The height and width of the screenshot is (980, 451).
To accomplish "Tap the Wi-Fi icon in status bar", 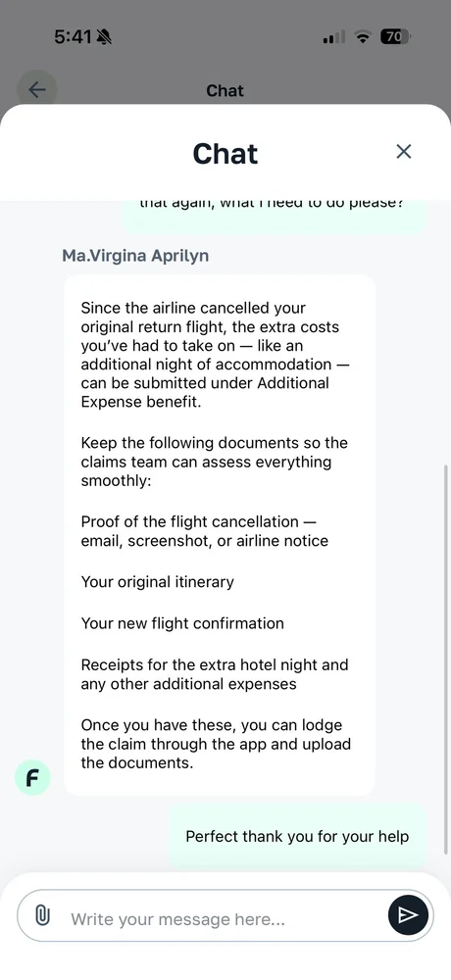I will click(x=362, y=37).
